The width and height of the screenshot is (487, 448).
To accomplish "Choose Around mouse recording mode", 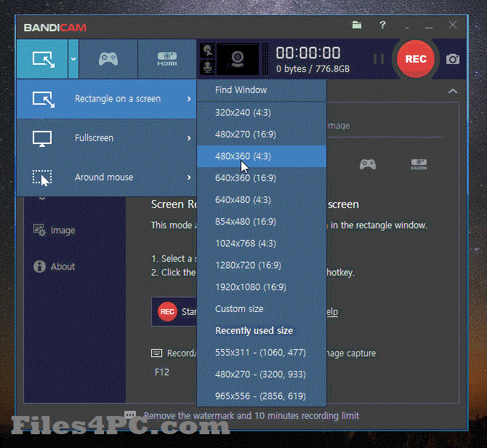I will (107, 177).
